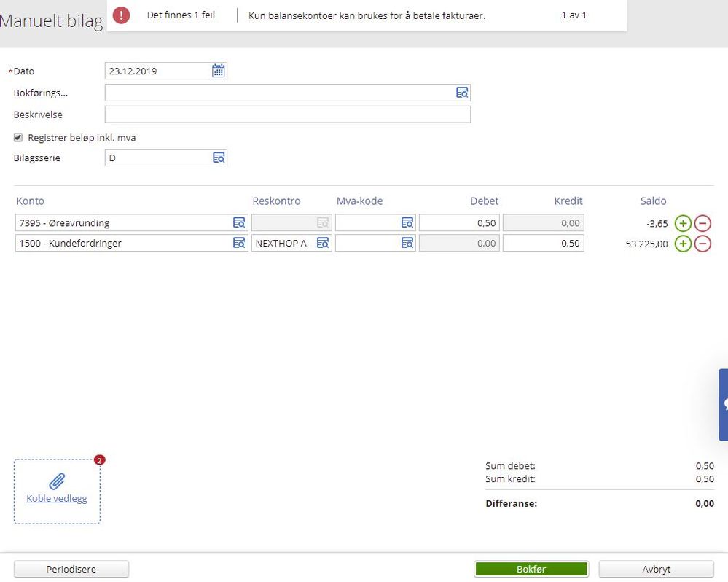The height and width of the screenshot is (582, 728).
Task: Click the paperclip attachment icon
Action: point(57,481)
